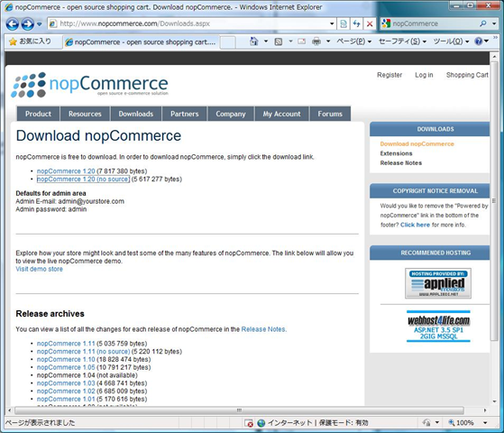Click the Print icon
Screen dimensions: 504x433
coord(316,41)
